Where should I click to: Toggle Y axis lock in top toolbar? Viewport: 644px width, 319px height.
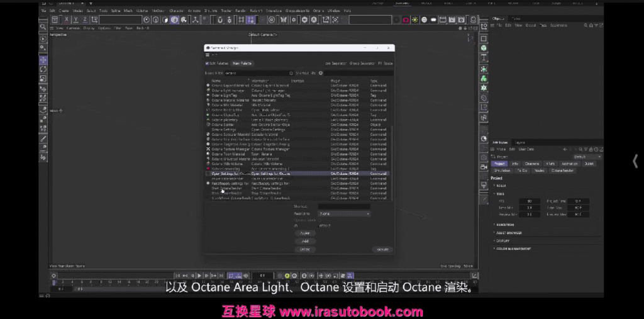tap(75, 20)
